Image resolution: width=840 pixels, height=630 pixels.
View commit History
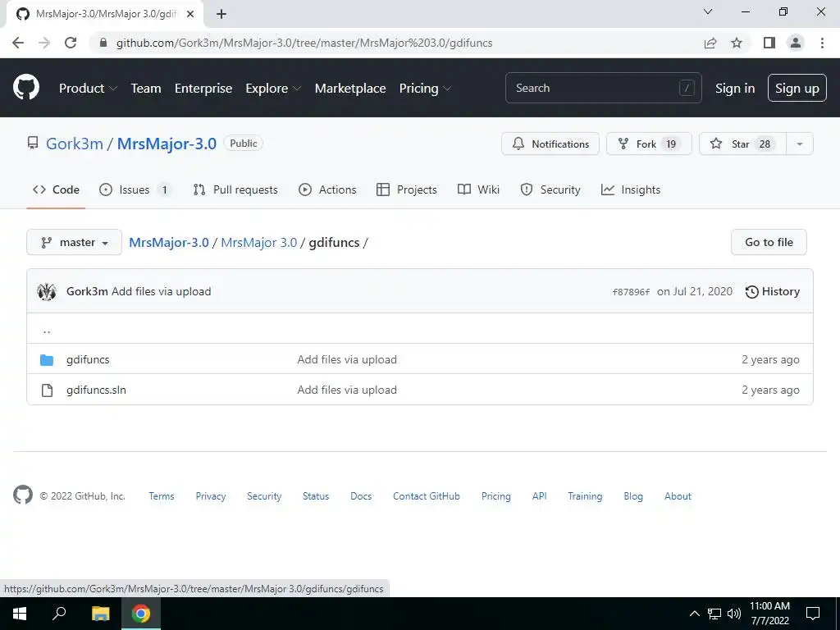pos(773,291)
